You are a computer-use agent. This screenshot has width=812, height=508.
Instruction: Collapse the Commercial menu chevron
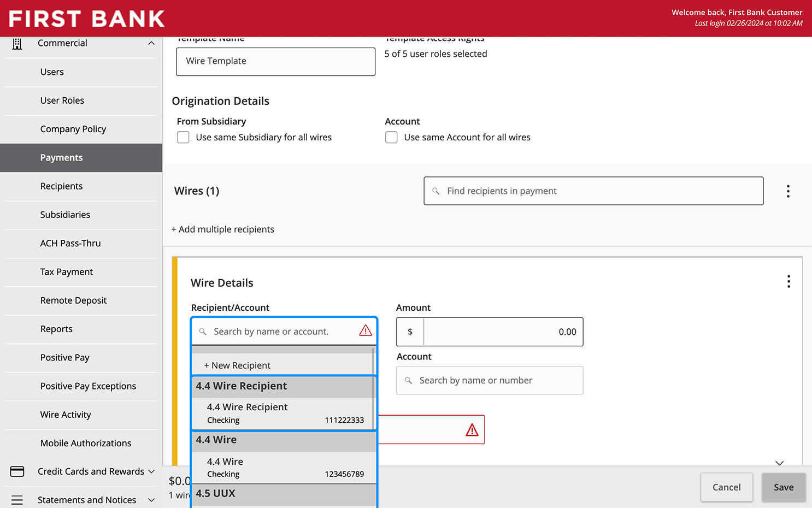(x=151, y=43)
